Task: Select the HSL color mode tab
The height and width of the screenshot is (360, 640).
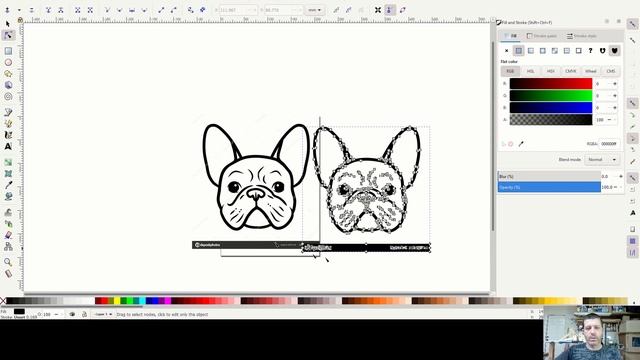Action: 530,71
